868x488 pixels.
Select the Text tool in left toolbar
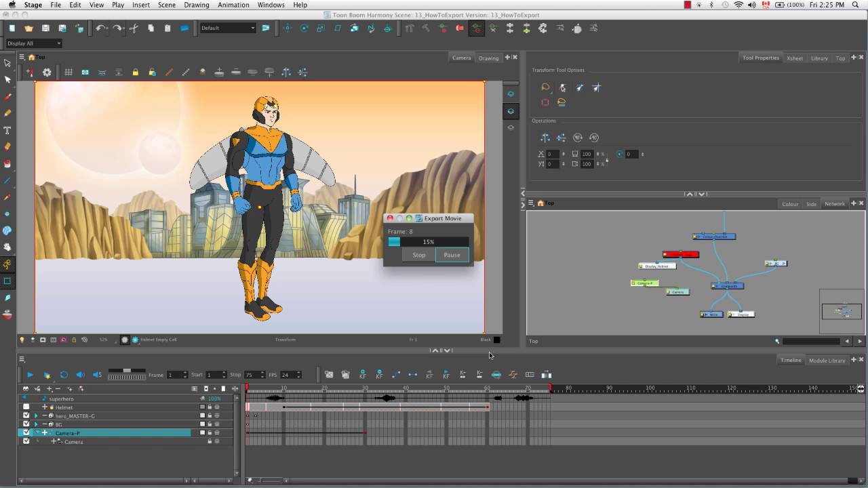(7, 130)
